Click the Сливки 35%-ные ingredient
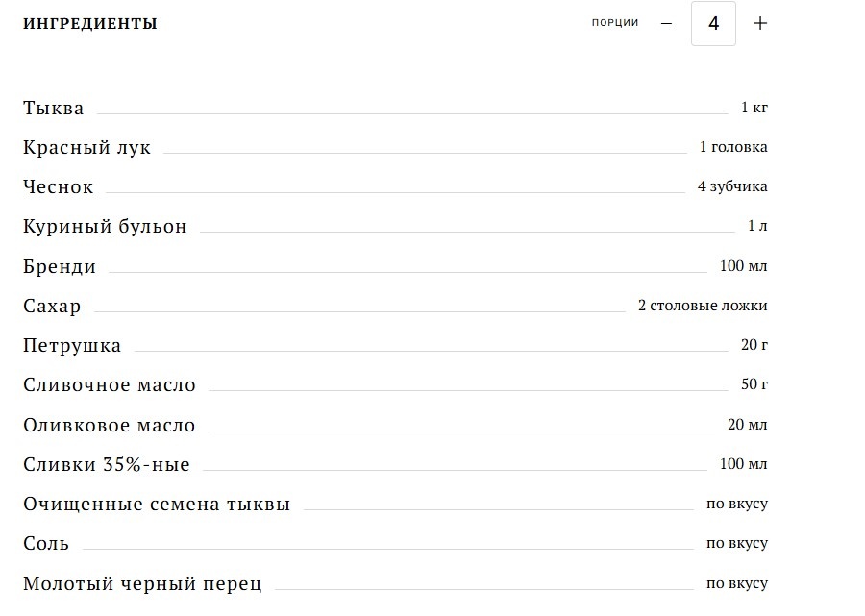 coord(107,464)
